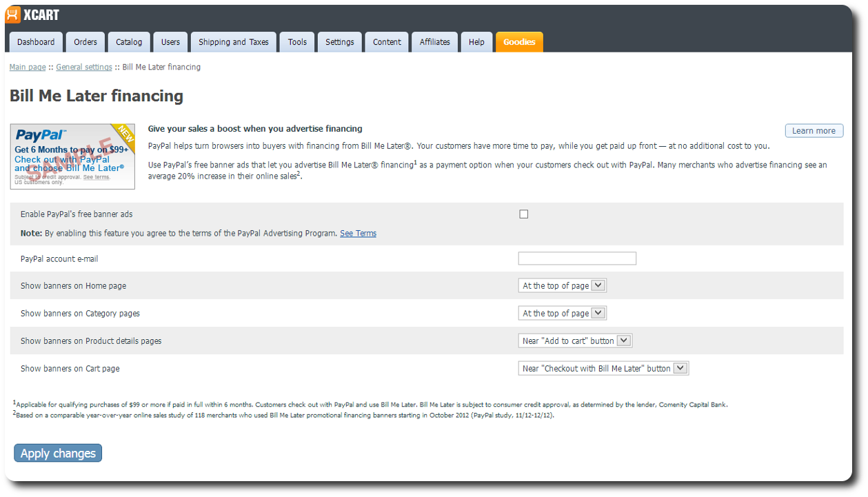Open the Content tab
Image resolution: width=868 pixels, height=497 pixels.
pyautogui.click(x=387, y=42)
